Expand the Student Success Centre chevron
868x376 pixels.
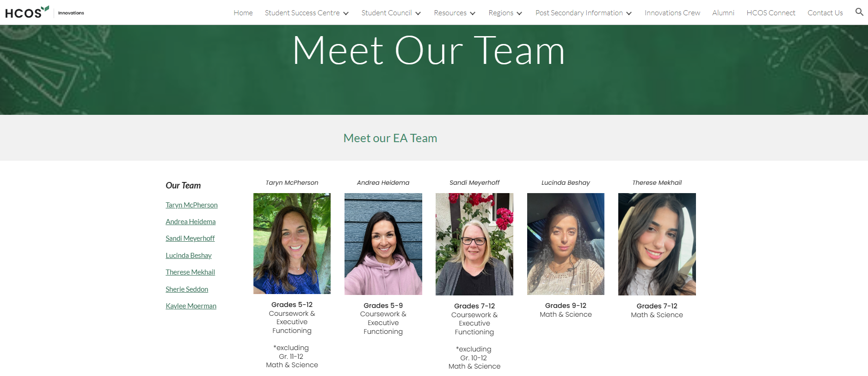tap(346, 13)
